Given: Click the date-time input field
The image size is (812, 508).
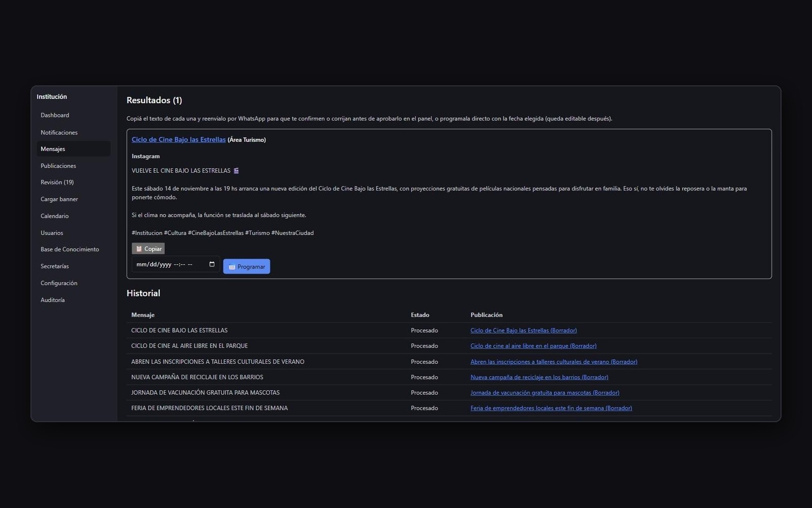Looking at the screenshot, I should 176,264.
